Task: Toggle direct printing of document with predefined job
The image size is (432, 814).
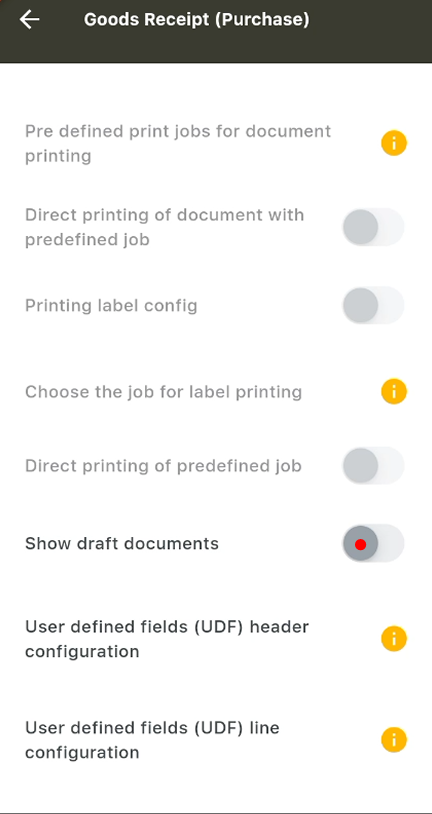Action: pos(373,227)
